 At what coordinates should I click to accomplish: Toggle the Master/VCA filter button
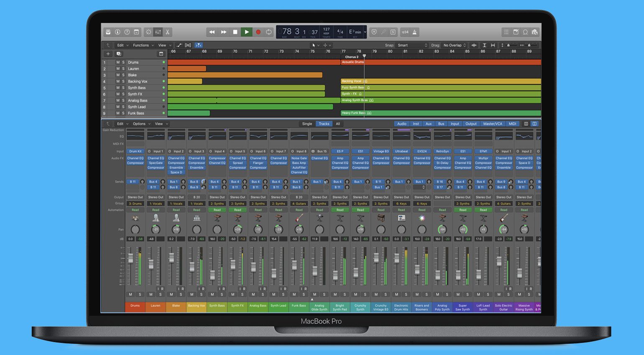(x=493, y=124)
